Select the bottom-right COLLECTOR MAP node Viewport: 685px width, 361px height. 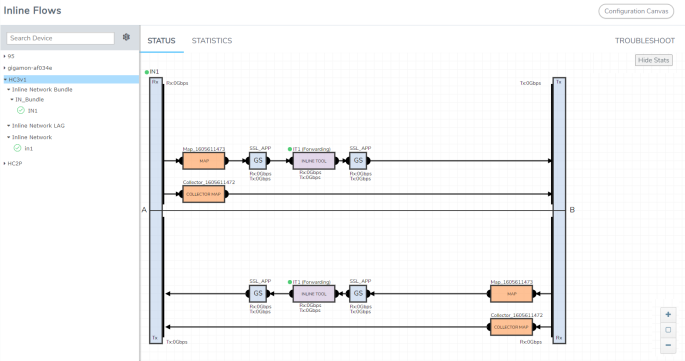[512, 327]
